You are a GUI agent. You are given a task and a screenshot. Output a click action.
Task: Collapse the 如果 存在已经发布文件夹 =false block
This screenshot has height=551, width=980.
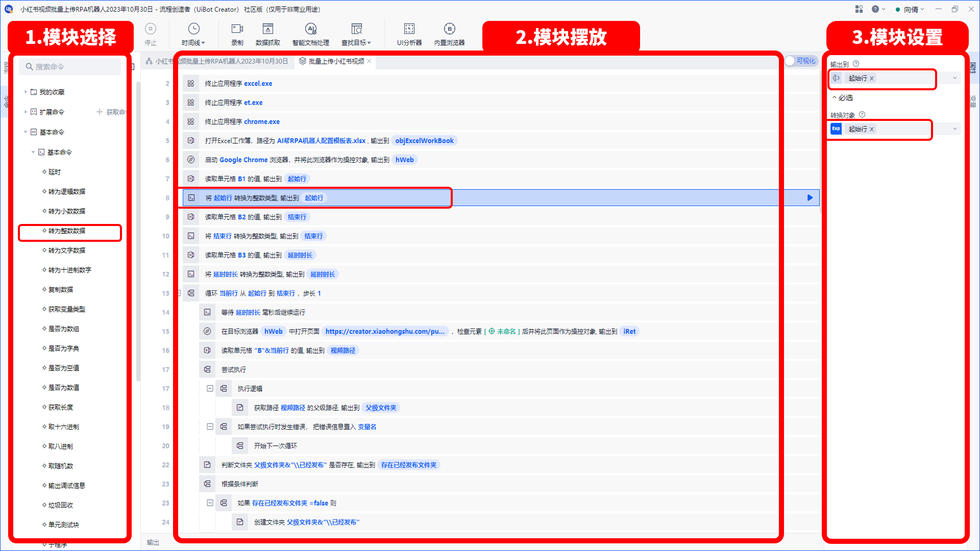point(210,503)
